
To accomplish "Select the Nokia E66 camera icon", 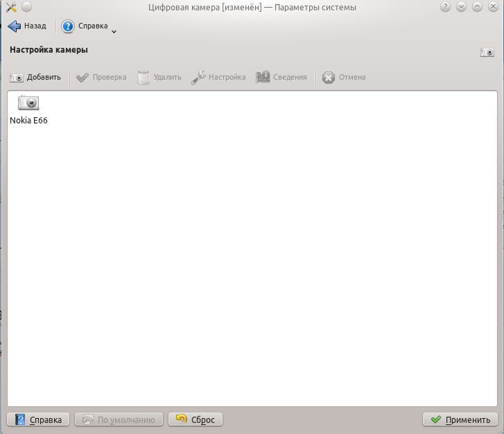I will pyautogui.click(x=28, y=103).
